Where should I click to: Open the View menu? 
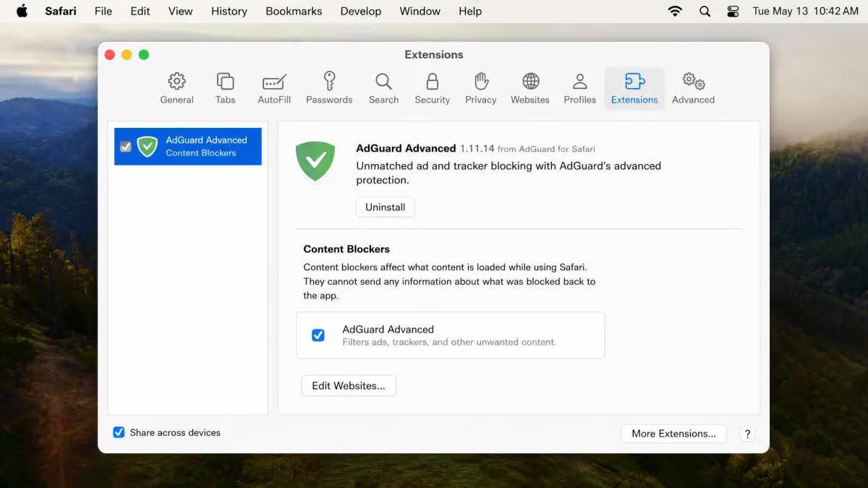(180, 11)
